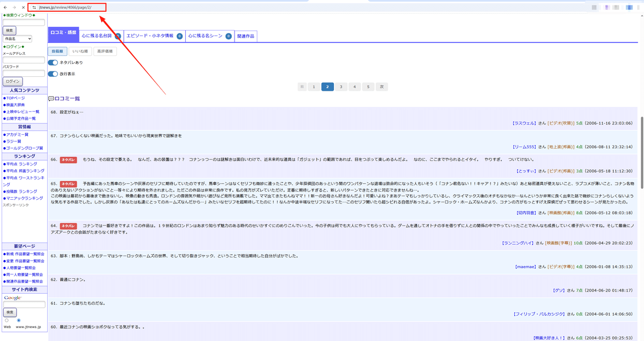Open the 関連作品 tab
Viewport: 644px width, 341px height.
[x=246, y=36]
